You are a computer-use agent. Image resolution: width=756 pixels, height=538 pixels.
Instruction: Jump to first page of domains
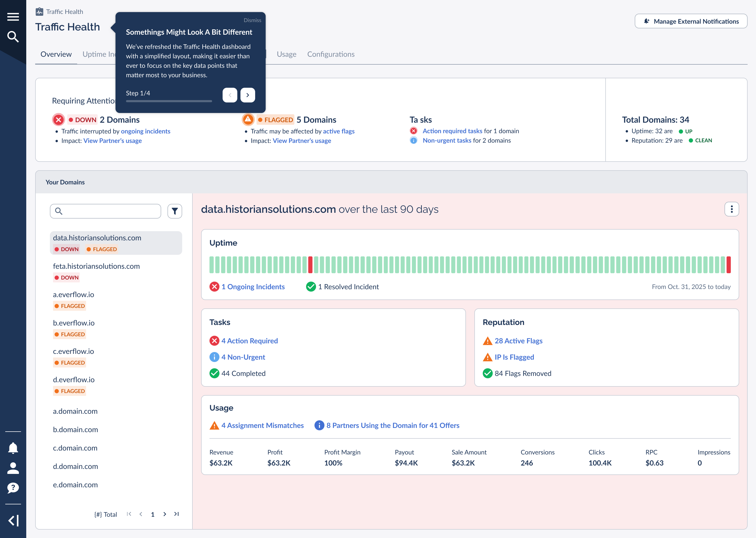129,514
